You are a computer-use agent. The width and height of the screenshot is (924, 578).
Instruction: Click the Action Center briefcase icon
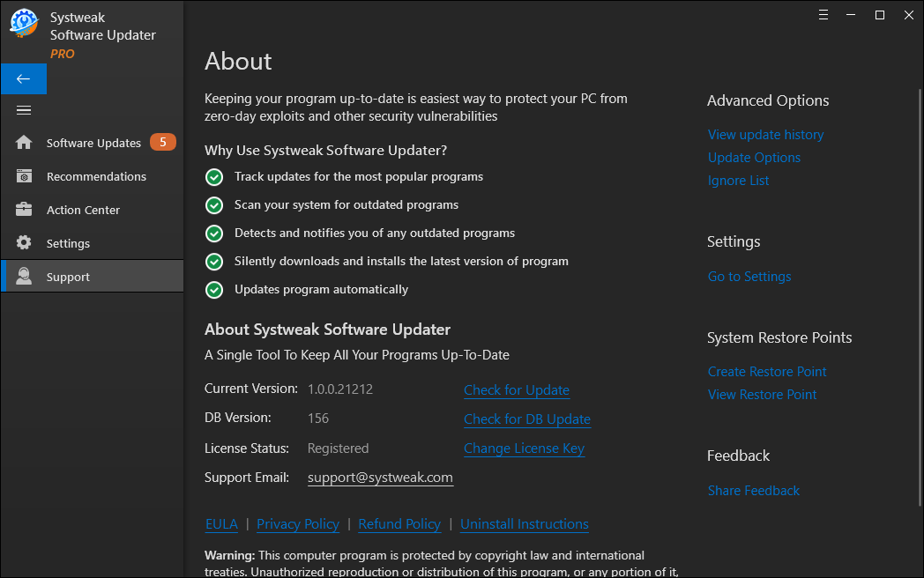24,210
